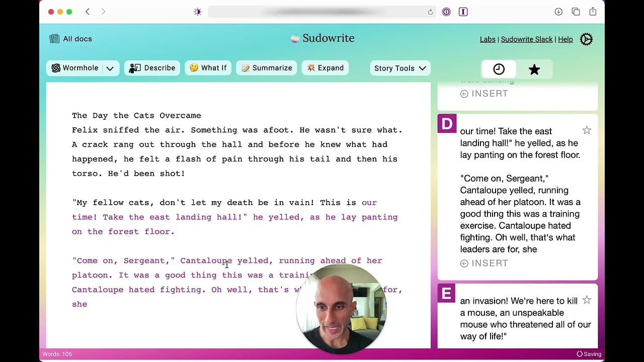The height and width of the screenshot is (362, 644).
Task: Switch to the starred favorites tab
Action: coord(534,69)
